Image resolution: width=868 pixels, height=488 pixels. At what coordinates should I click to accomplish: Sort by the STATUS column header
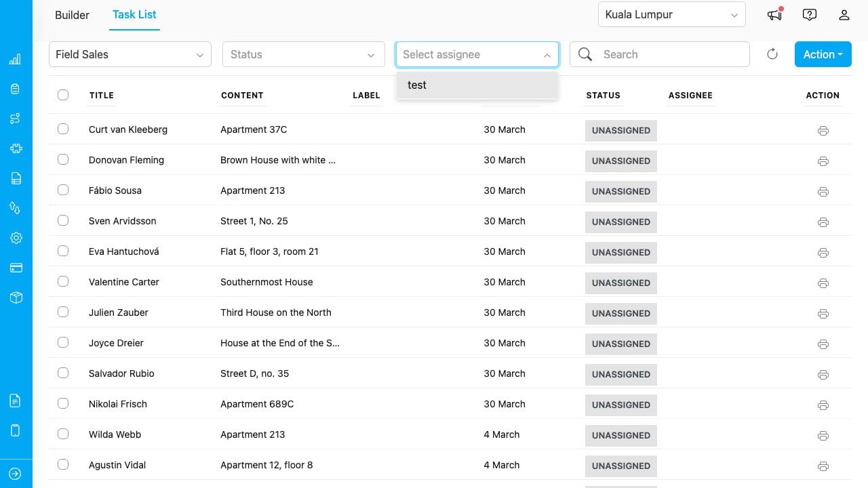pyautogui.click(x=604, y=96)
